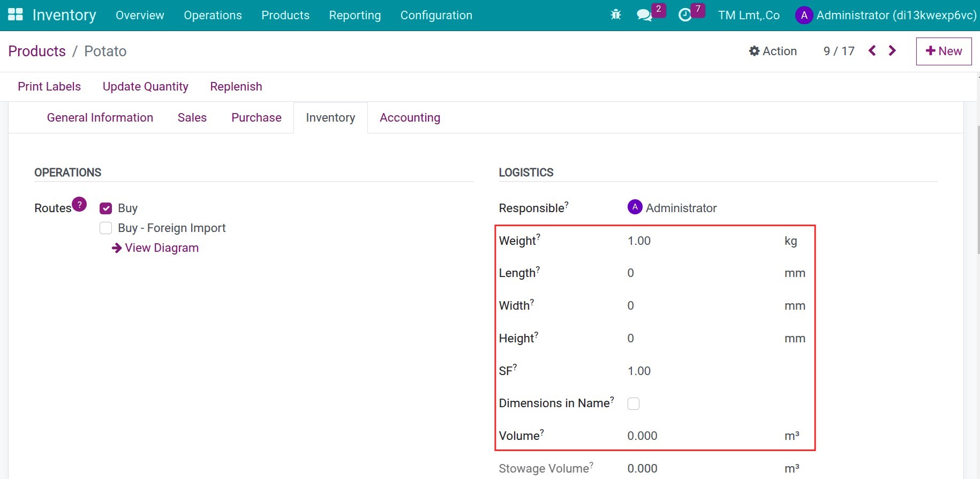Image resolution: width=980 pixels, height=479 pixels.
Task: Click the Dimensions in Name label
Action: (556, 403)
